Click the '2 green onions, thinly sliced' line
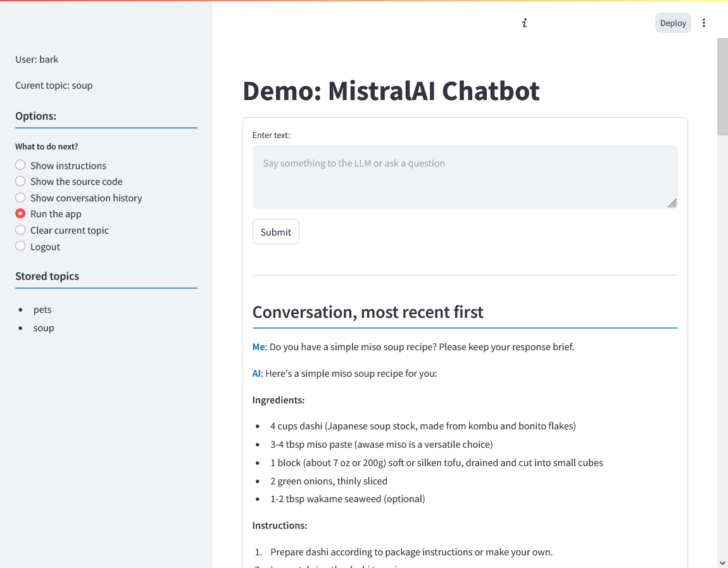 click(x=329, y=481)
